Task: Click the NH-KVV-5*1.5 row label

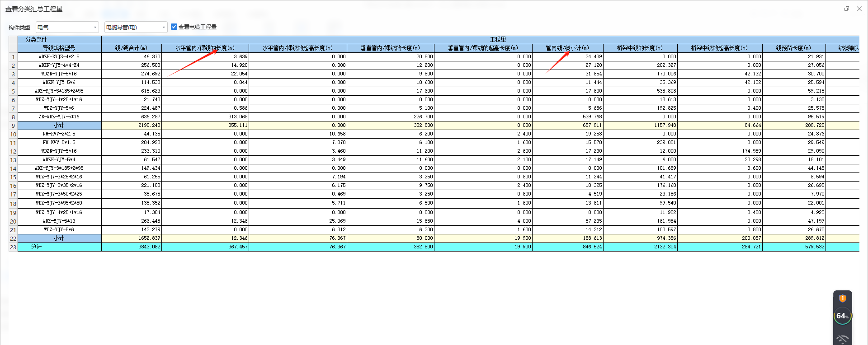Action: [59, 143]
